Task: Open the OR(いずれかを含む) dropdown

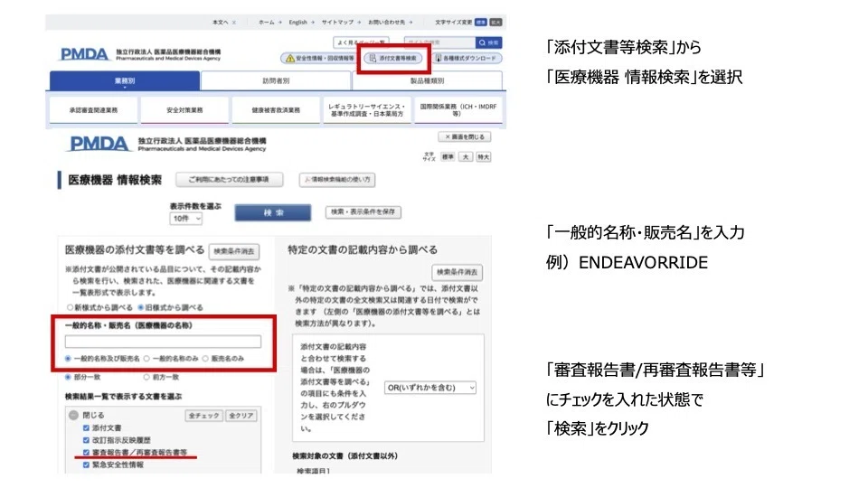Action: [x=430, y=388]
